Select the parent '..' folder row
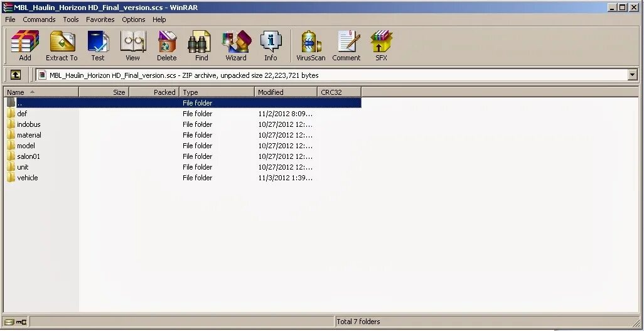 click(183, 103)
